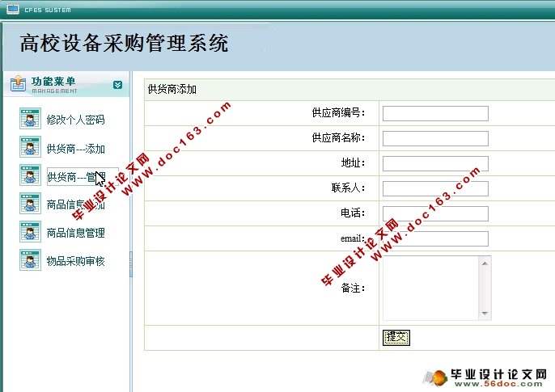Click the 联系人: label
Image resolution: width=555 pixels, height=392 pixels.
pos(348,188)
